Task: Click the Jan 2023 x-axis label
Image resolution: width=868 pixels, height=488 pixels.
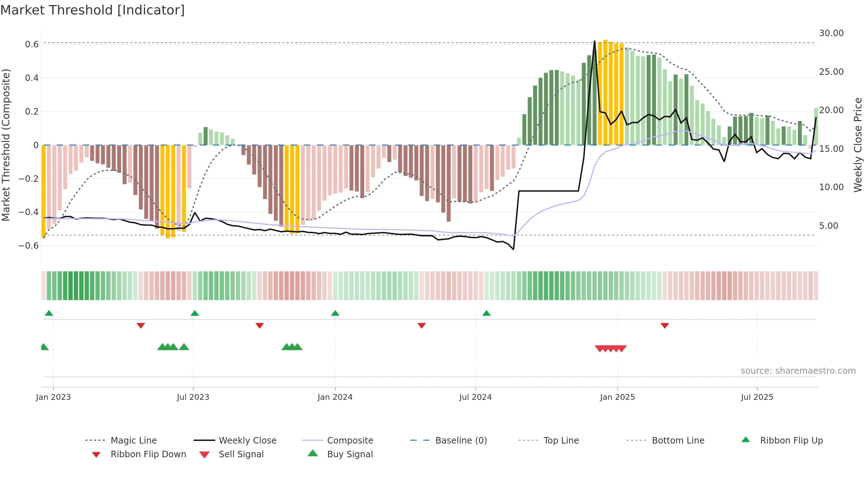Action: point(54,397)
